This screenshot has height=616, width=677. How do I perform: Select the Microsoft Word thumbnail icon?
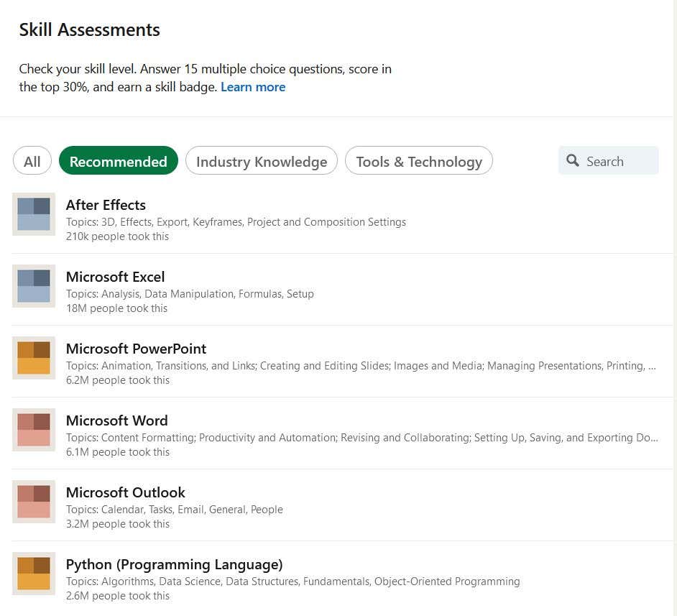[34, 430]
